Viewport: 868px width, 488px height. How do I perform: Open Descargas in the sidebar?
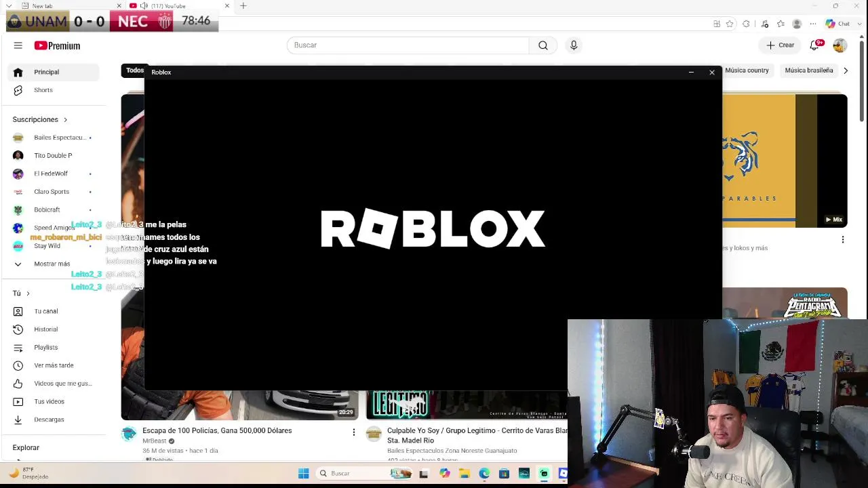click(x=51, y=420)
